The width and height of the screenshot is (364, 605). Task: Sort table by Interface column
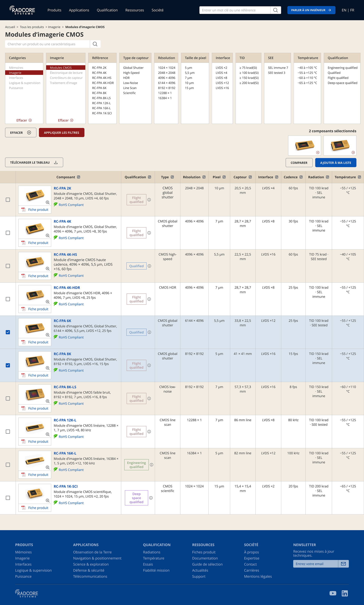[277, 177]
